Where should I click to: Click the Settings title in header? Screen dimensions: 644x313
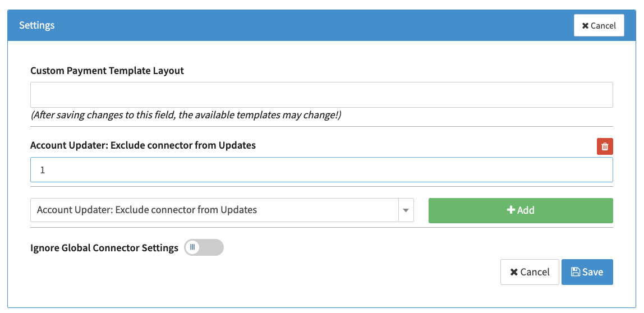(x=36, y=25)
